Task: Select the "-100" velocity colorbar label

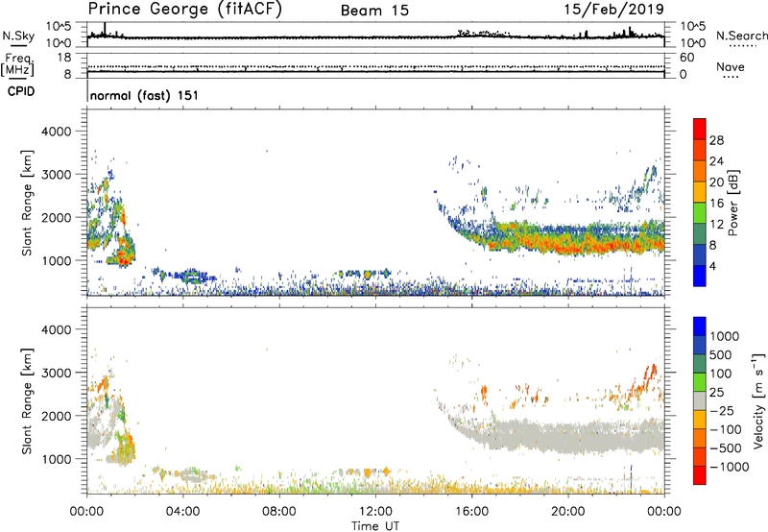Action: tap(725, 429)
